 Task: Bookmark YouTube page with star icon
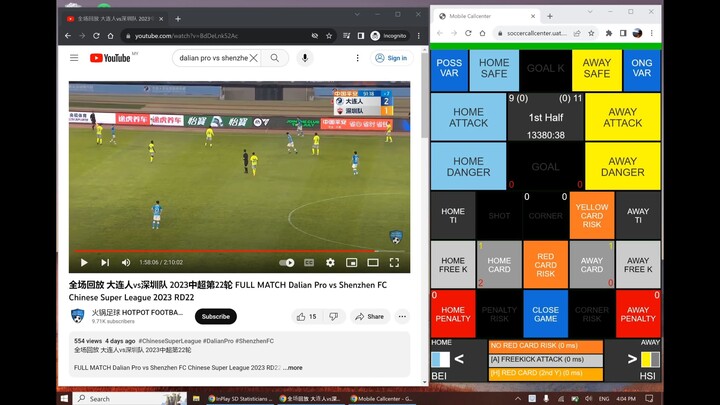click(329, 36)
